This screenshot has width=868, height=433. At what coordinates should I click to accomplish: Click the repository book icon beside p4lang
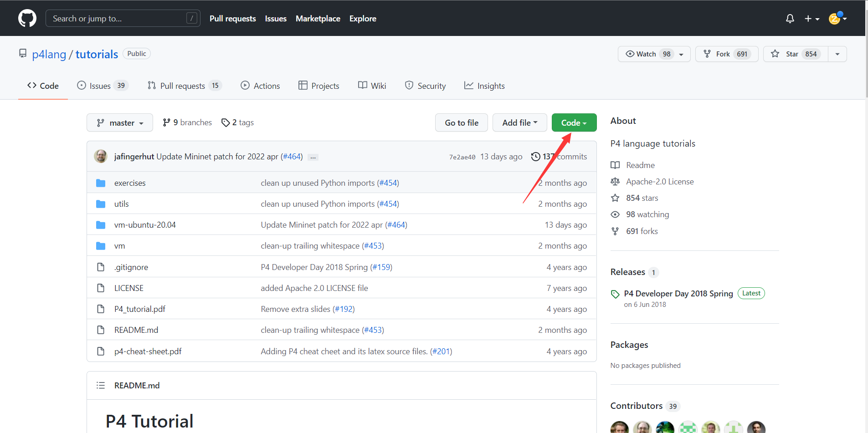point(23,54)
